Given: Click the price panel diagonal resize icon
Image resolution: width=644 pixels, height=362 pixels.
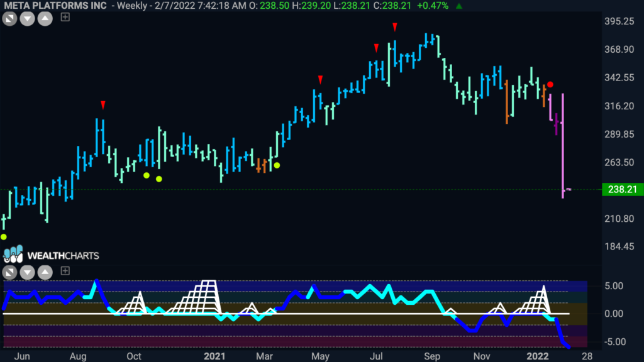Looking at the screenshot, I should 9,18.
